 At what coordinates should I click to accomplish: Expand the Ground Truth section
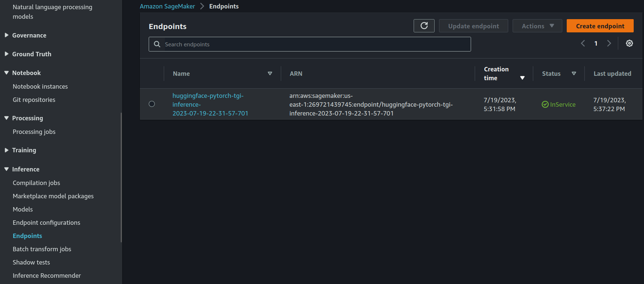tap(7, 54)
